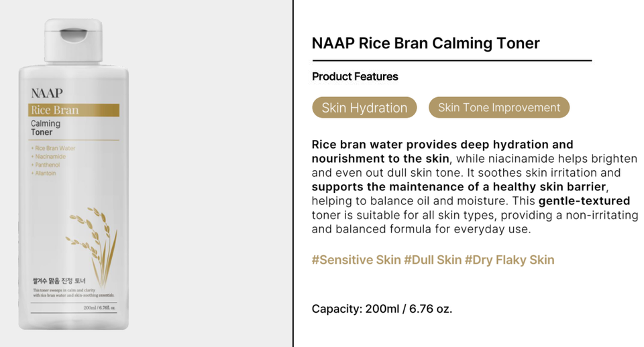Click the Capacity: 200ml / 6.76 oz. text

tap(382, 309)
